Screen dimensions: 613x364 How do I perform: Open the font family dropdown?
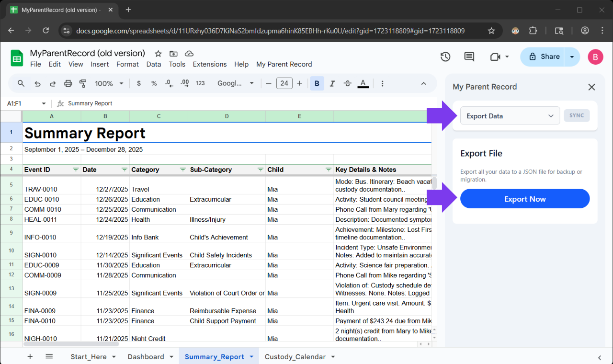pyautogui.click(x=236, y=83)
